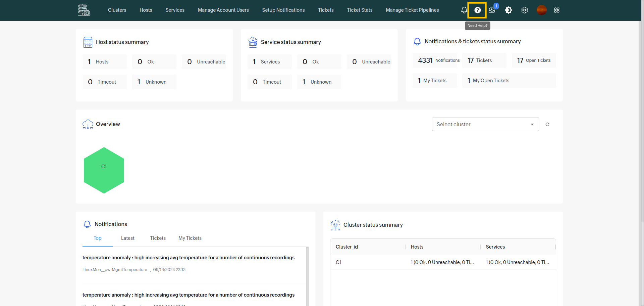This screenshot has width=644, height=306.
Task: Open first temperature anomaly notification dated 09/18/2024 22:13
Action: coord(194,264)
